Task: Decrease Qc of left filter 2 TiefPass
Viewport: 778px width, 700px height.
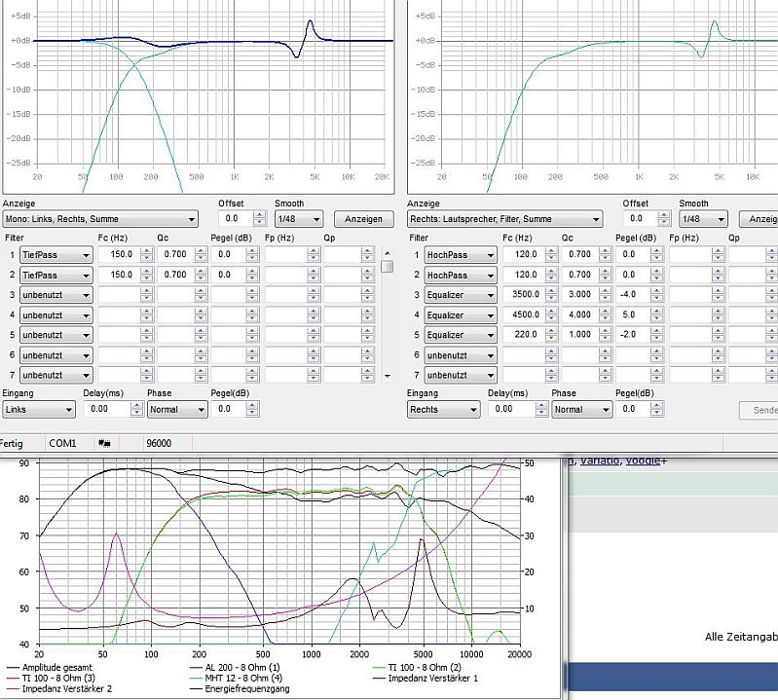Action: point(203,278)
